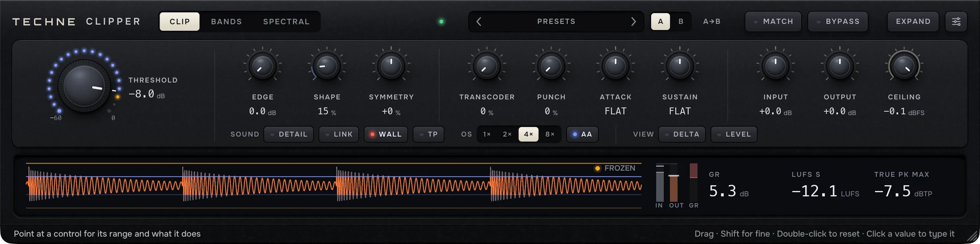The width and height of the screenshot is (980, 244).
Task: Click the CEILING value -0.1 dBFS
Action: pyautogui.click(x=904, y=112)
